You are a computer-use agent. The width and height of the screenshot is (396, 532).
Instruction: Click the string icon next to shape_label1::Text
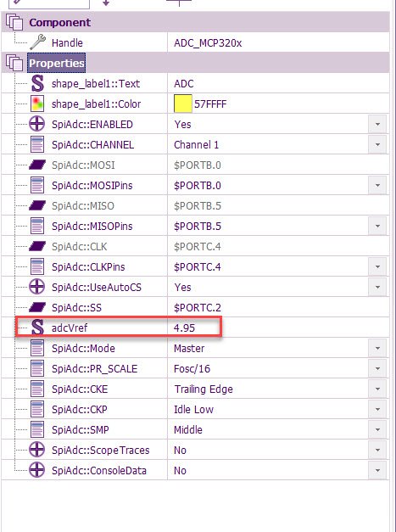pyautogui.click(x=37, y=83)
